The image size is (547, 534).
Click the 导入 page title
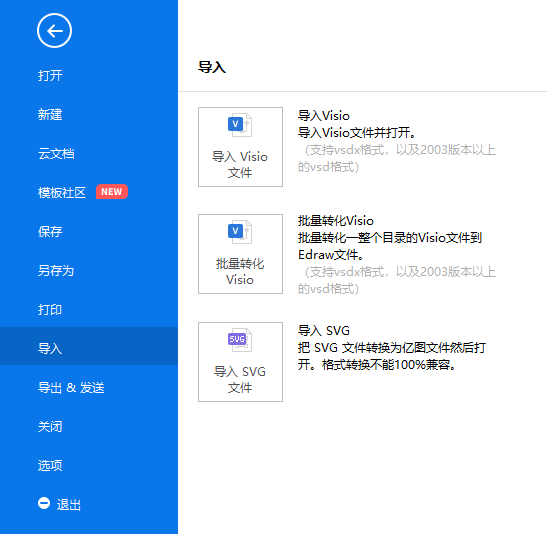[212, 67]
